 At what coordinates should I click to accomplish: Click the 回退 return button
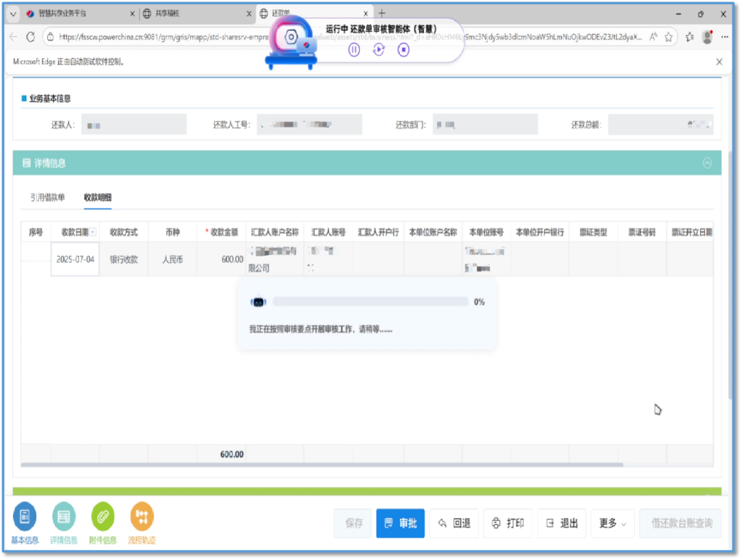click(x=454, y=524)
